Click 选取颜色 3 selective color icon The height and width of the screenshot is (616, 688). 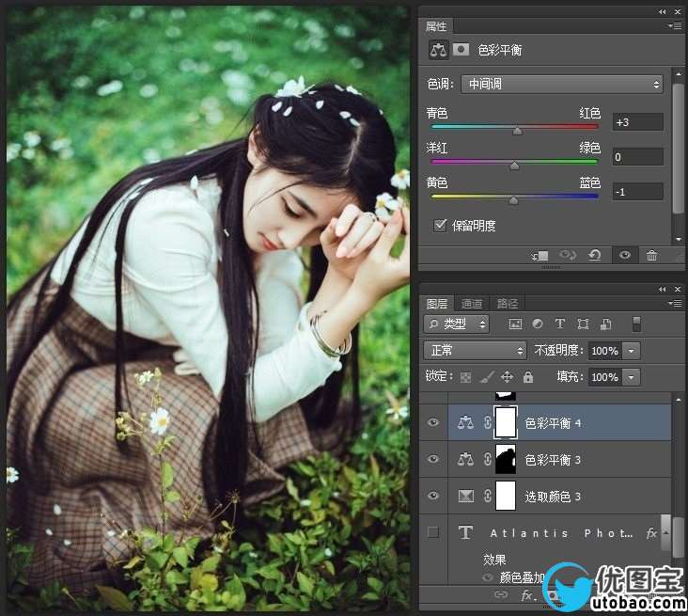pyautogui.click(x=465, y=497)
